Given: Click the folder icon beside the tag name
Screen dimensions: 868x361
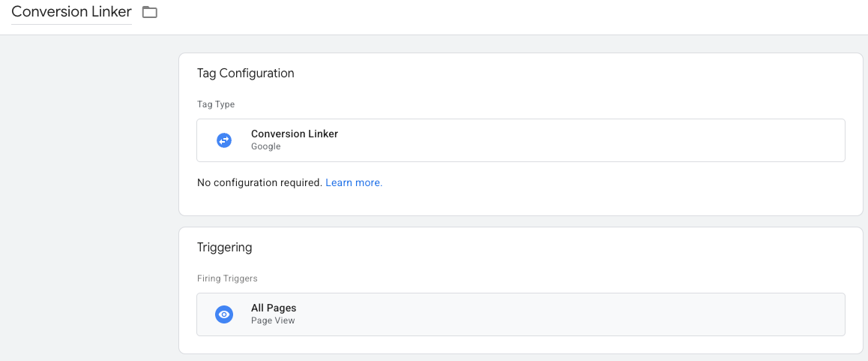Looking at the screenshot, I should click(x=150, y=12).
